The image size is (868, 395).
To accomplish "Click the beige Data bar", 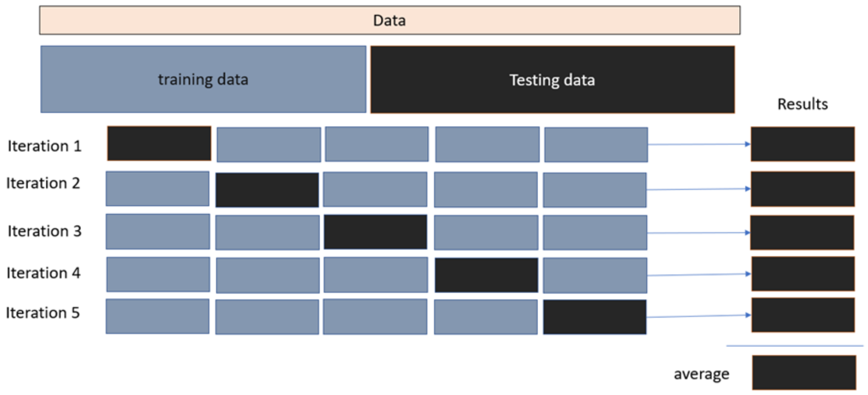I will (x=390, y=20).
